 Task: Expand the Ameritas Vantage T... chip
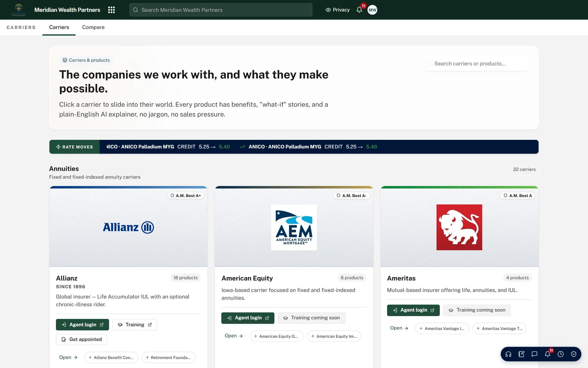[499, 329]
